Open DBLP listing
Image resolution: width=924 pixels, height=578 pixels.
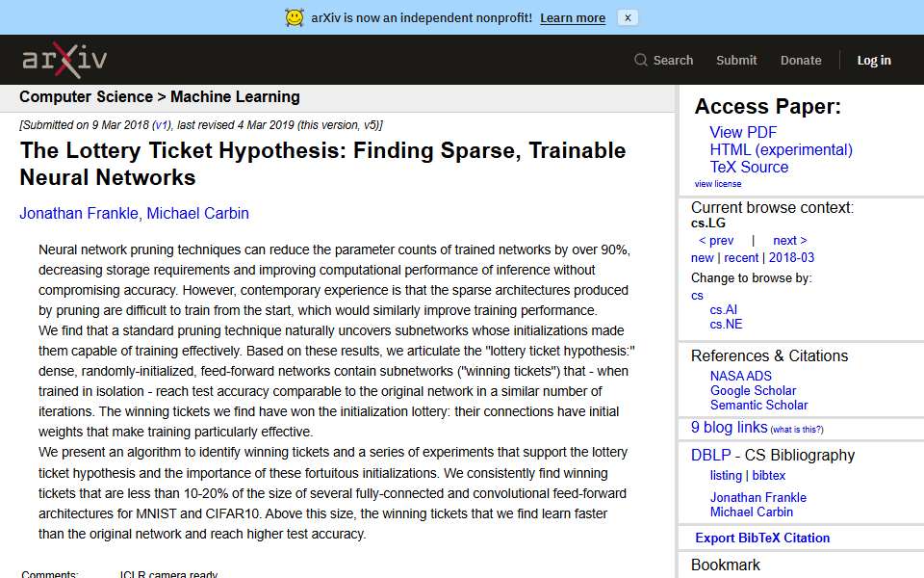[x=726, y=475]
